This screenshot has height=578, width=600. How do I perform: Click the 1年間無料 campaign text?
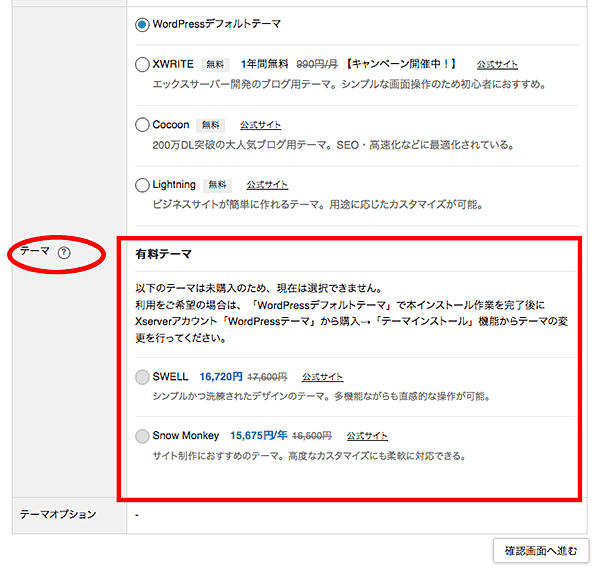pyautogui.click(x=264, y=64)
